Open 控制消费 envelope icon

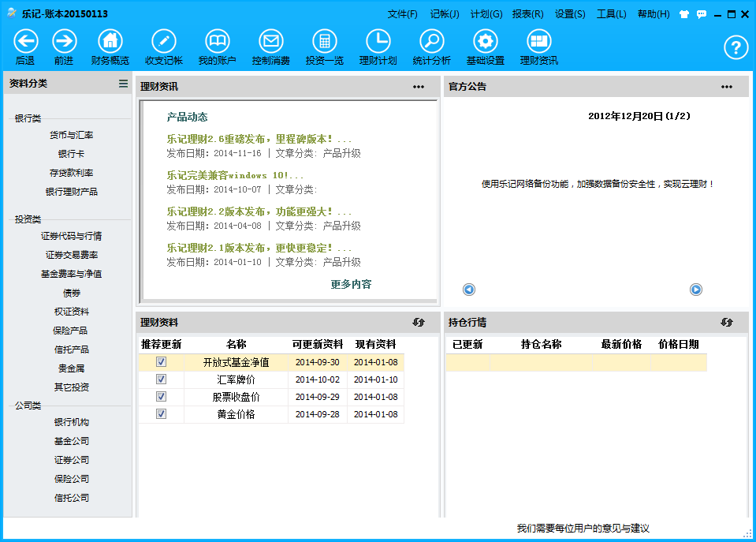click(x=271, y=42)
